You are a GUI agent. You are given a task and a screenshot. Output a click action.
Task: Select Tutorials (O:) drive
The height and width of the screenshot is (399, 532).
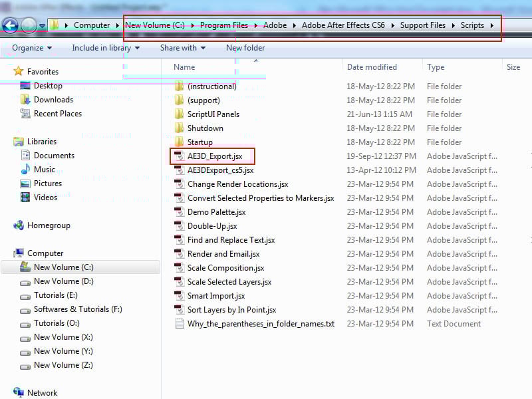57,323
